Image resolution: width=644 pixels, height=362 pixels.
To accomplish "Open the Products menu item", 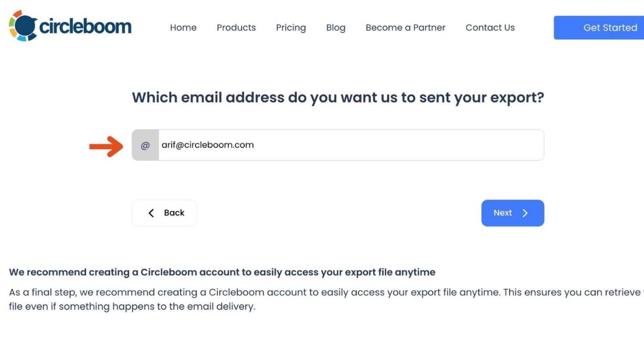I will pyautogui.click(x=236, y=27).
